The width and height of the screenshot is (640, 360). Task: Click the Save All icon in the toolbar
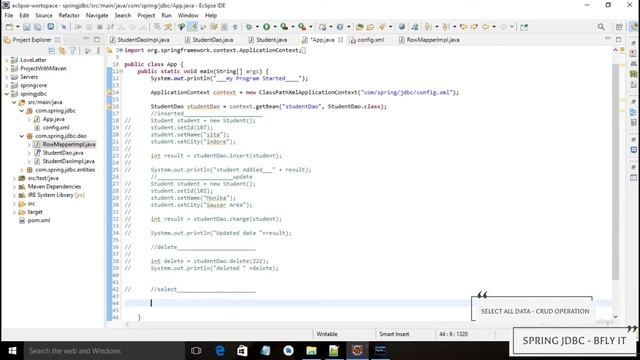pyautogui.click(x=38, y=27)
